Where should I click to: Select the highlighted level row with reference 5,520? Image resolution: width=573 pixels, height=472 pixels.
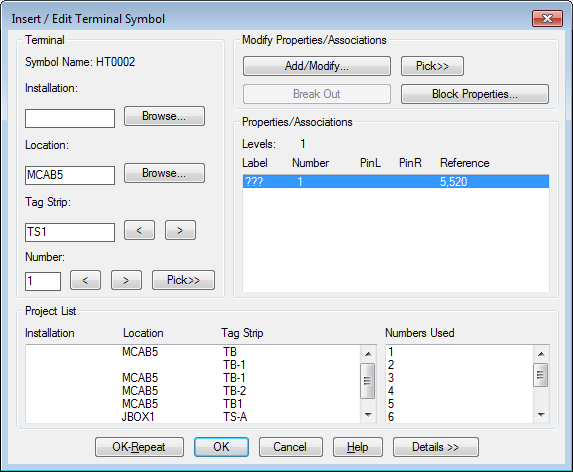click(x=396, y=182)
